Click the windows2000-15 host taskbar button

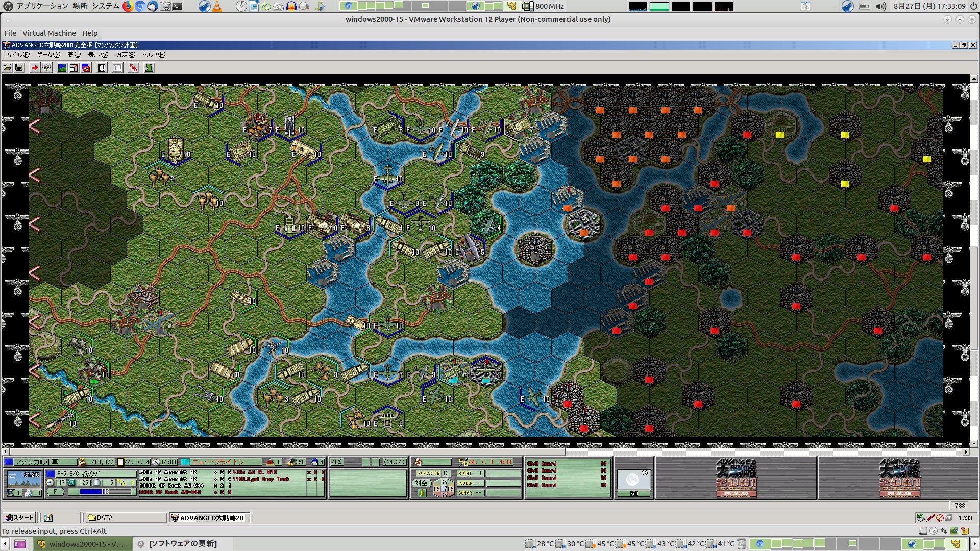point(82,544)
